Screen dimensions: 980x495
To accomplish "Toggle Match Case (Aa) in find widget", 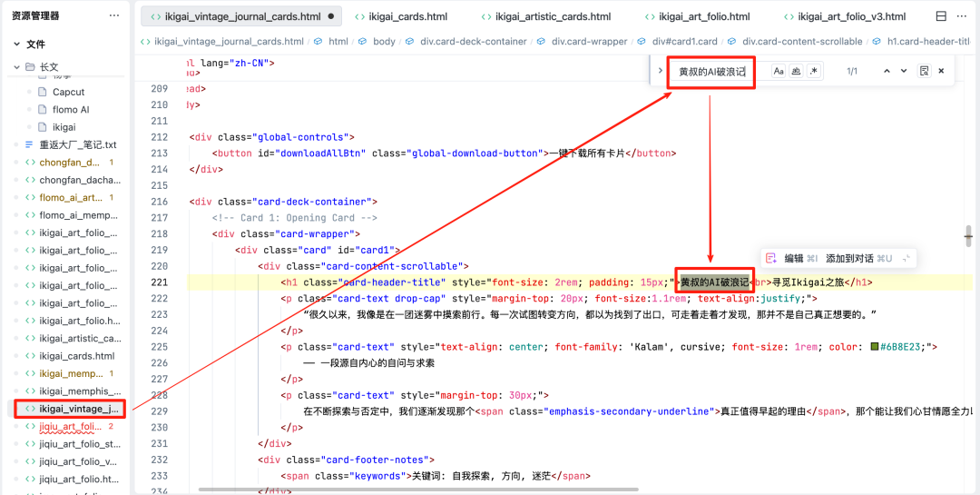I will 779,72.
